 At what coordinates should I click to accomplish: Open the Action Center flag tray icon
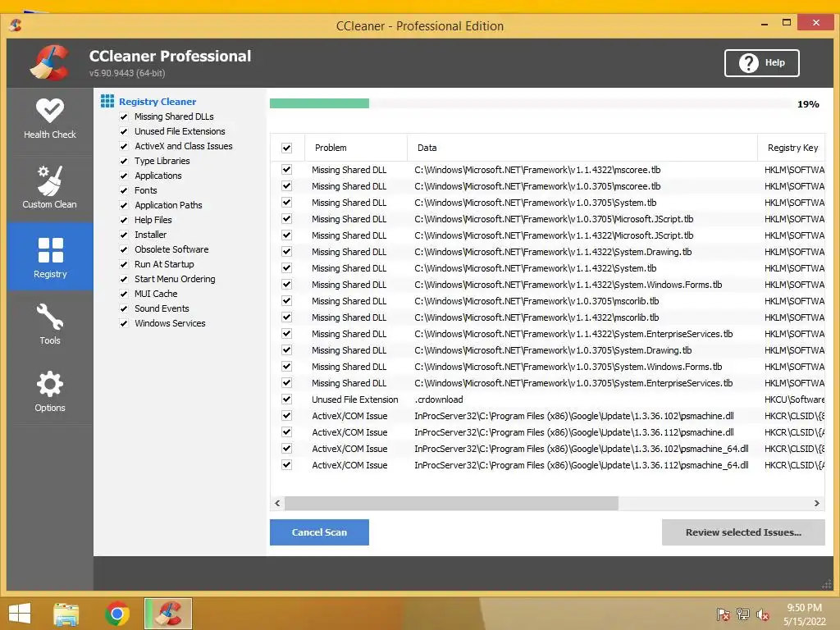coord(723,614)
